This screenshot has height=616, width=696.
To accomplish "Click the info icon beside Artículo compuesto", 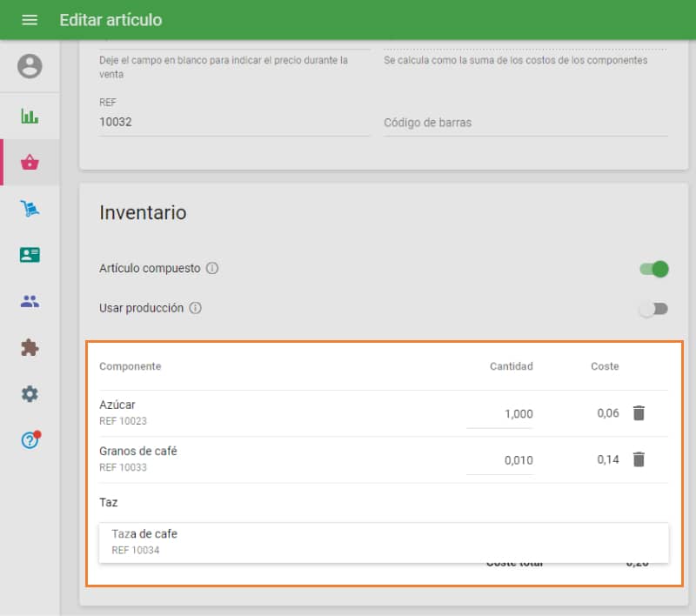I will (x=212, y=268).
